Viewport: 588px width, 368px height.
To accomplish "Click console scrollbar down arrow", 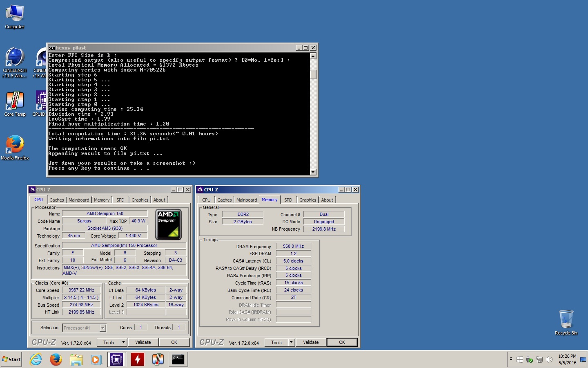I will pos(313,172).
